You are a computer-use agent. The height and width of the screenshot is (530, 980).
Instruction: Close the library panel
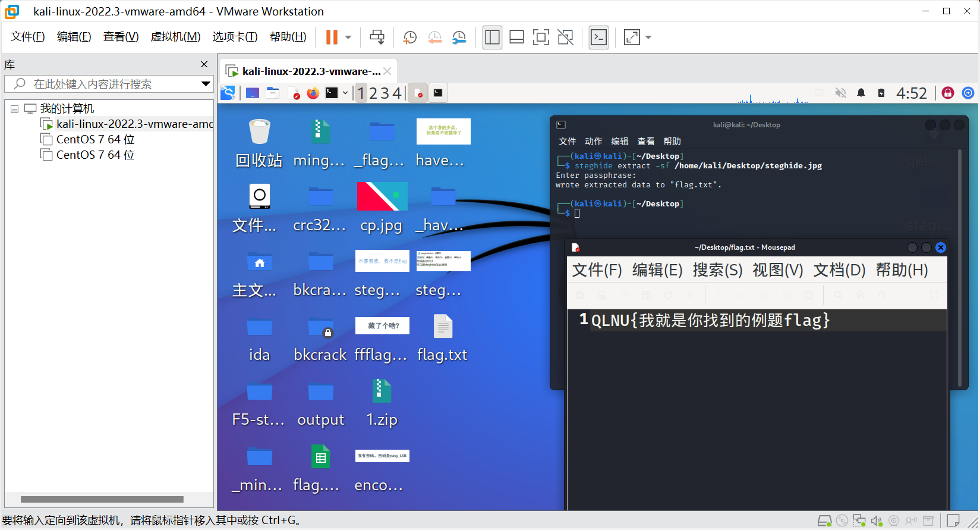coord(204,64)
